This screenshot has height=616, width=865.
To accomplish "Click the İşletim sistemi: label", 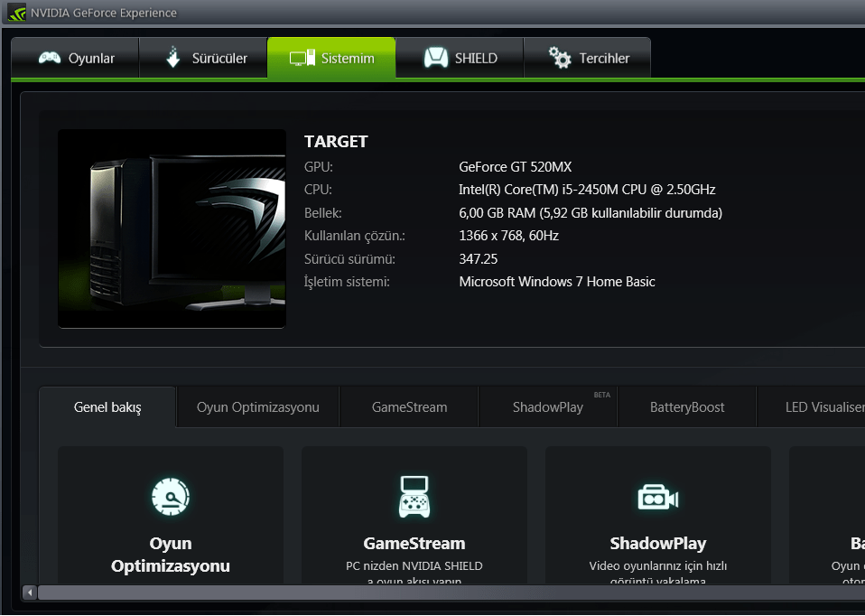I will click(x=347, y=282).
